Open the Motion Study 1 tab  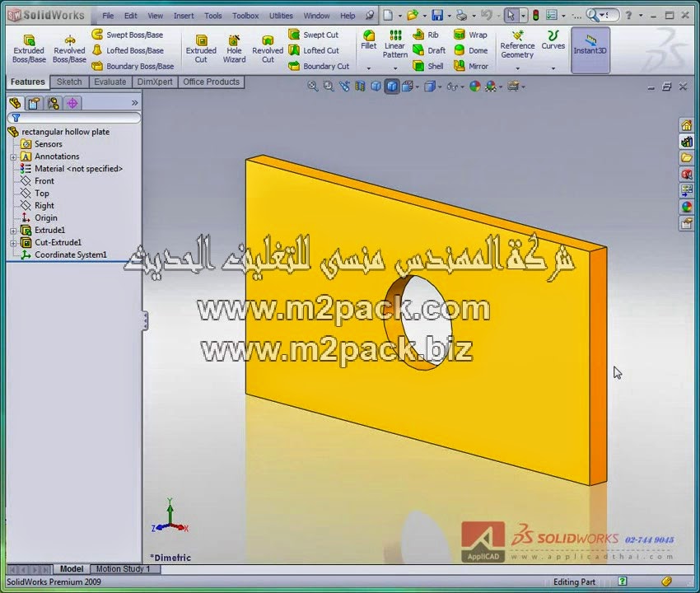(123, 569)
